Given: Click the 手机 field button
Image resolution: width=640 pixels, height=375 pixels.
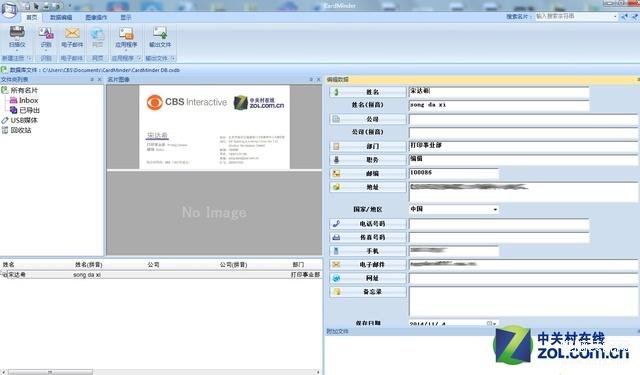Looking at the screenshot, I should tap(368, 251).
